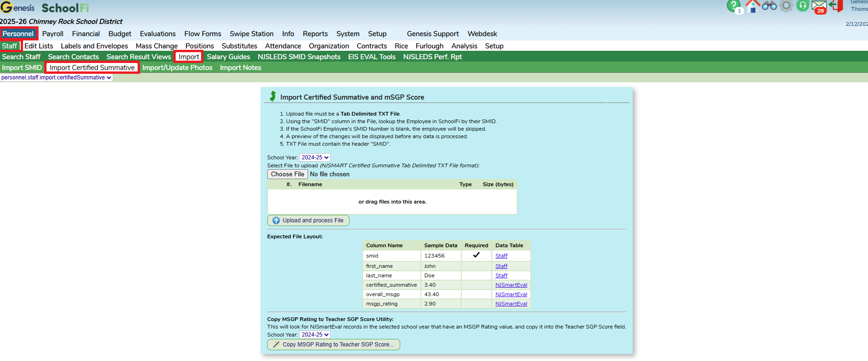The height and width of the screenshot is (361, 868).
Task: Click the 123456 sample data cell
Action: tap(441, 256)
